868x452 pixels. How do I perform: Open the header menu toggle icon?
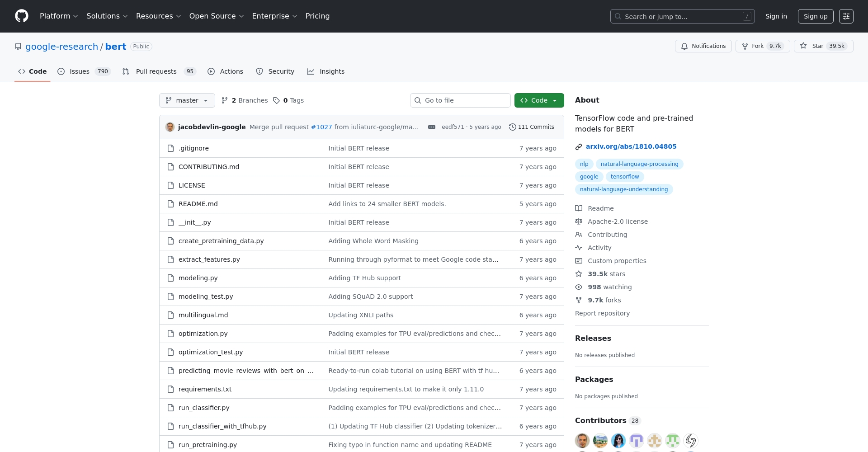[846, 16]
